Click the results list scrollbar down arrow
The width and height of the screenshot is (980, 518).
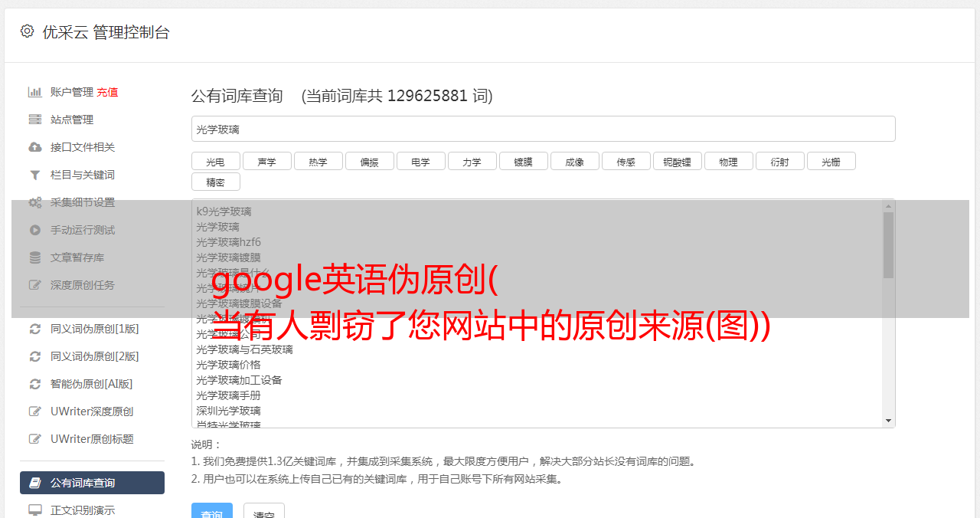888,420
